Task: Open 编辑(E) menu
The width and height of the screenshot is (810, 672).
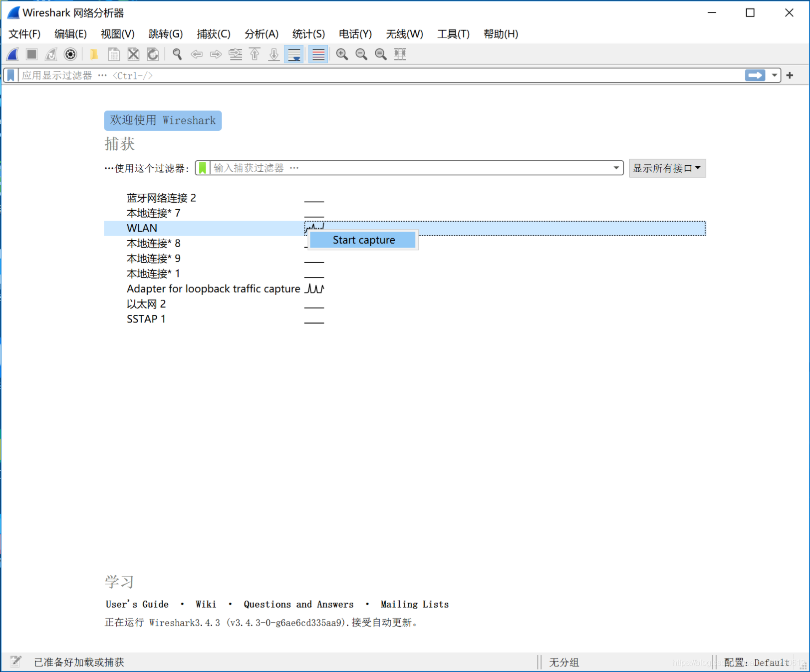Action: point(70,34)
